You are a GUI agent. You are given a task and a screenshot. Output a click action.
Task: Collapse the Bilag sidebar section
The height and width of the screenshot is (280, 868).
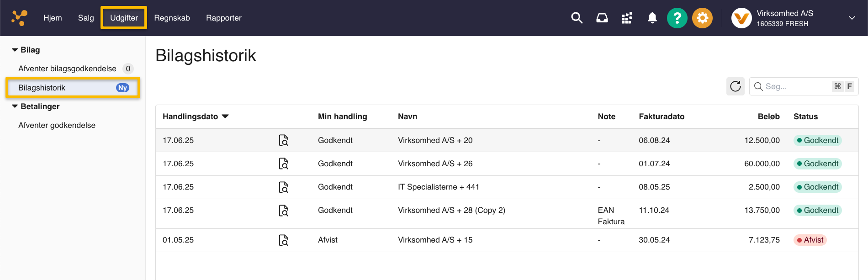point(15,50)
